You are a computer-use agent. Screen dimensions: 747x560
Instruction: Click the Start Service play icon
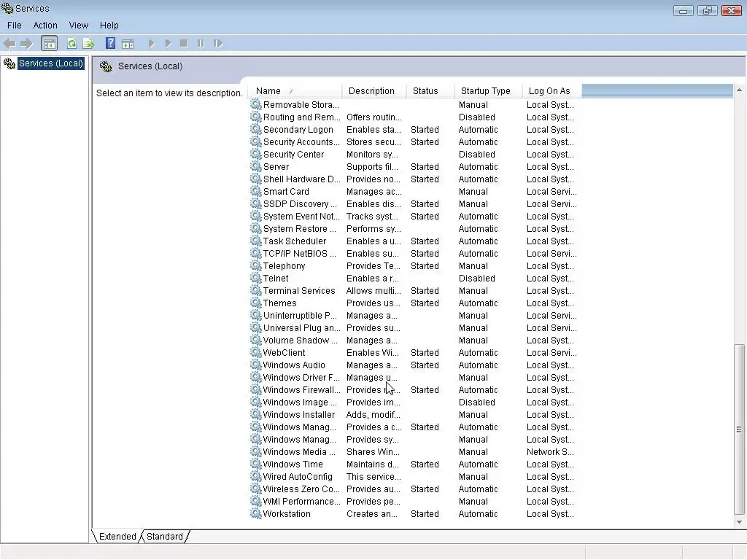(x=152, y=44)
